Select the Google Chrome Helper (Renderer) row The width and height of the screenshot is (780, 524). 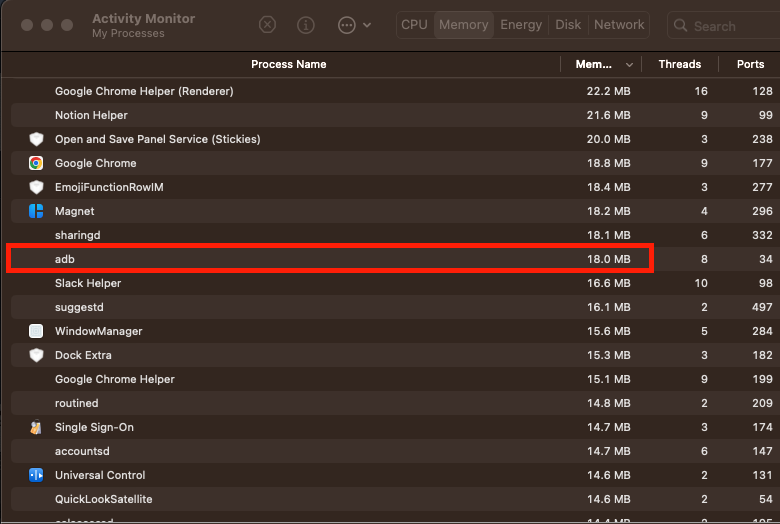click(395, 91)
